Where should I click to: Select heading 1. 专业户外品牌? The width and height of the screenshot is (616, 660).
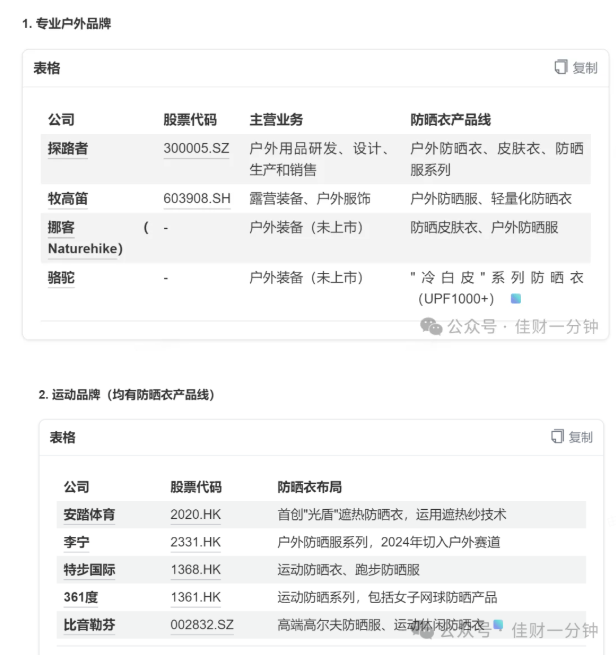pyautogui.click(x=67, y=24)
